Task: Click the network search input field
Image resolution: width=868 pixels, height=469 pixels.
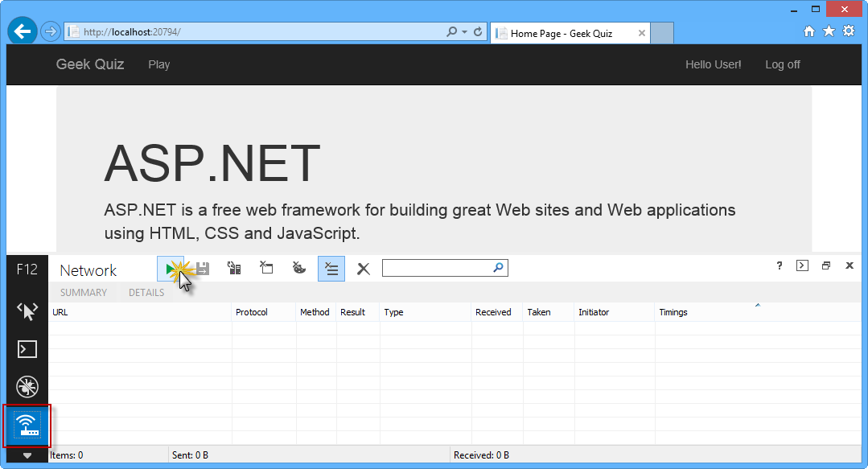Action: [438, 267]
